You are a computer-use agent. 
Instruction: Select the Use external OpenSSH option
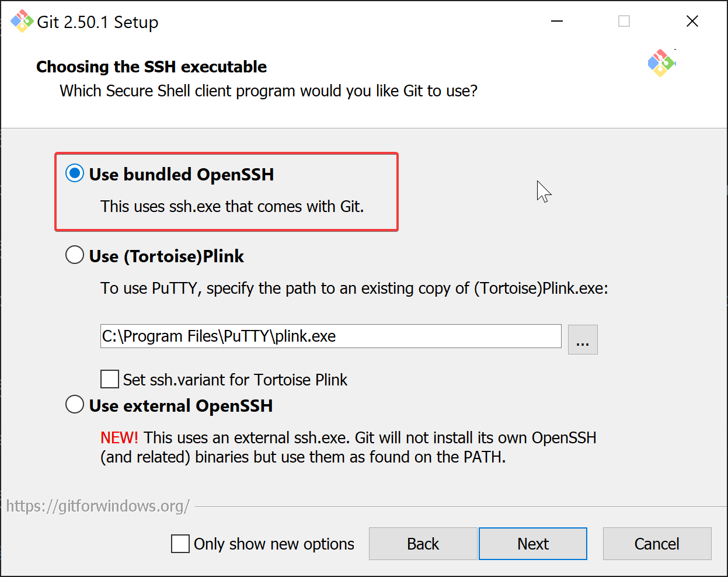75,405
